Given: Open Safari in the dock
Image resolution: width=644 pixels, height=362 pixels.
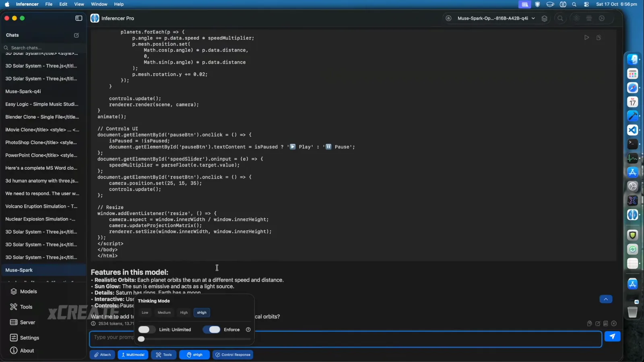Looking at the screenshot, I should pos(632,88).
